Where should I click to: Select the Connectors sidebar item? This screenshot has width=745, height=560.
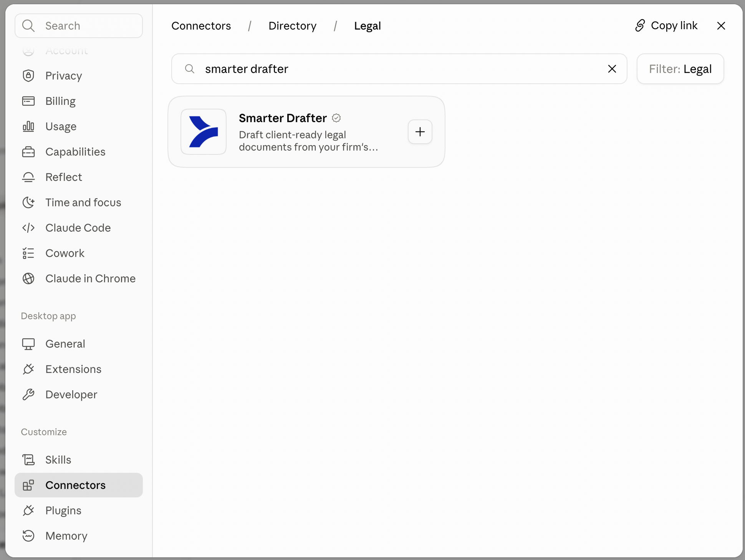79,485
